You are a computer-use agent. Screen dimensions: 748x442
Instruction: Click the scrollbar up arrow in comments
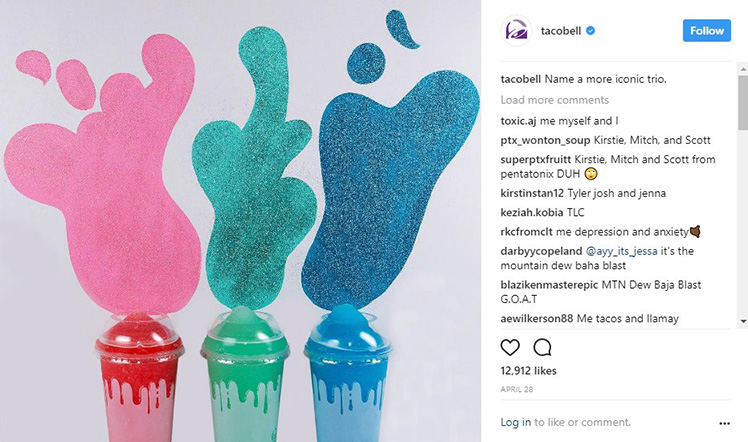pyautogui.click(x=743, y=69)
